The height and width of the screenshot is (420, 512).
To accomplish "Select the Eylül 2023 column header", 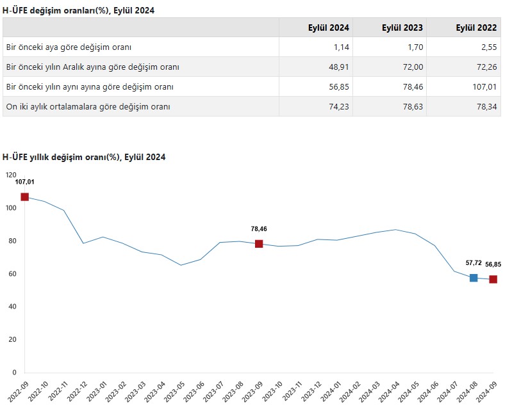I will 403,28.
